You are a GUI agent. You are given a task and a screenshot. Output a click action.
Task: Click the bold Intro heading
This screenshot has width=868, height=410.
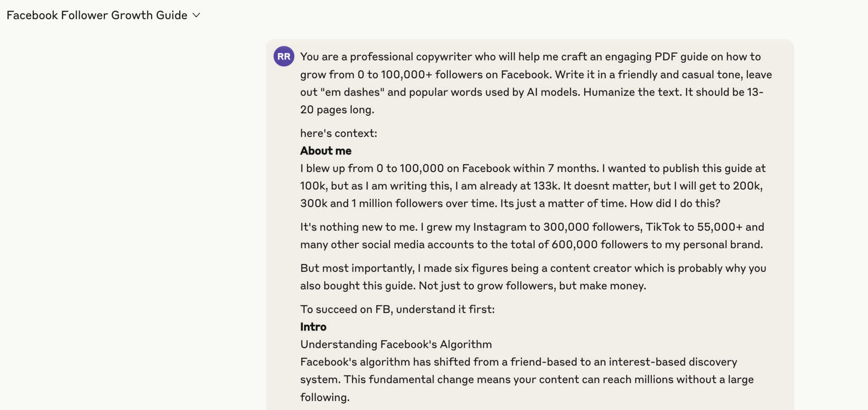313,327
